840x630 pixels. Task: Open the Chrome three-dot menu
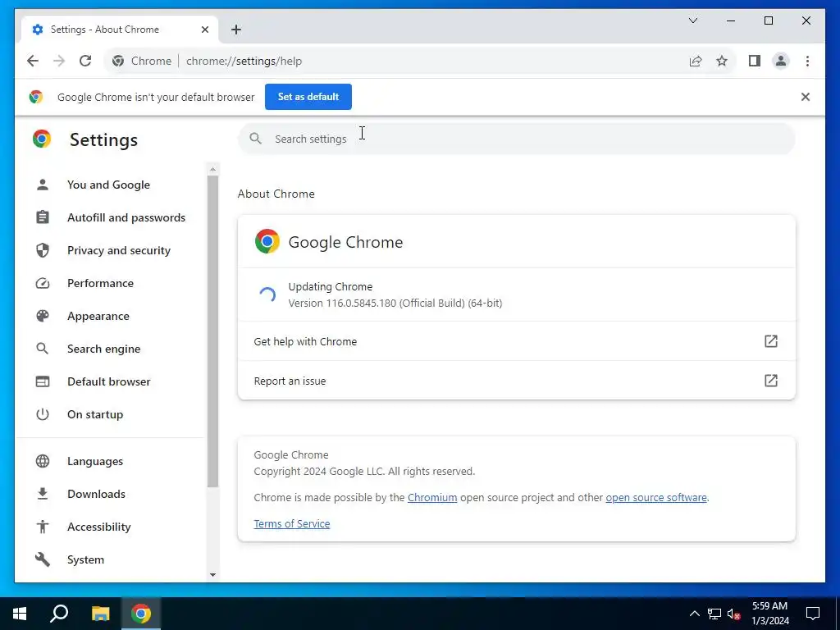807,61
